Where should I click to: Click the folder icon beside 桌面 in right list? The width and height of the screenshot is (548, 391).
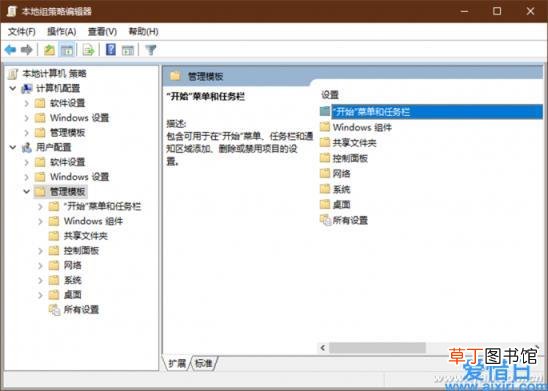tap(325, 204)
